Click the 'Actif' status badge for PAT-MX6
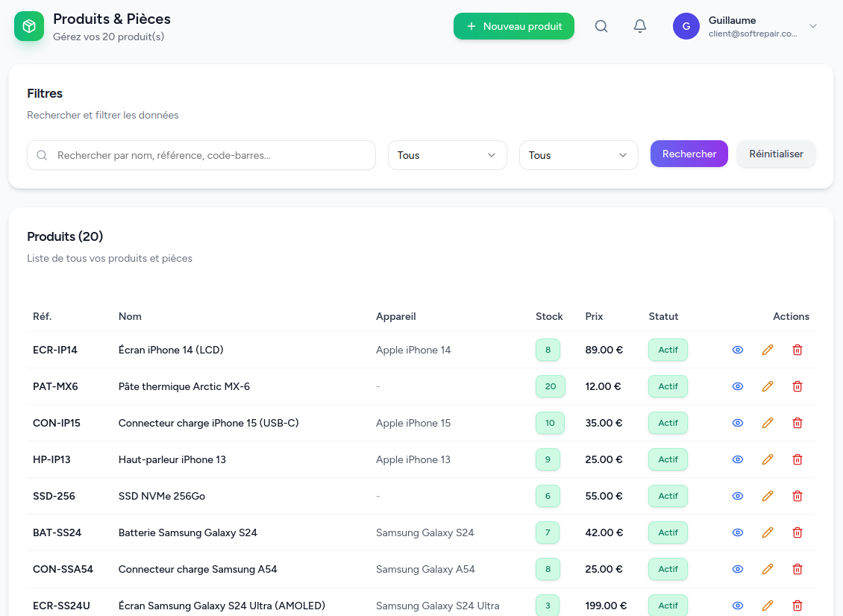The image size is (843, 616). (668, 386)
